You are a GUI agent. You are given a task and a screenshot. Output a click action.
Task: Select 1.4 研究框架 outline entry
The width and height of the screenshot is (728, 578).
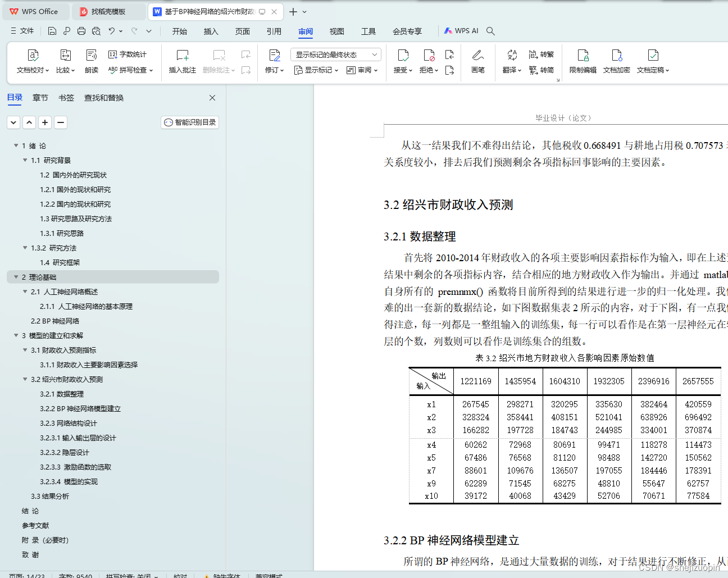[x=60, y=262]
